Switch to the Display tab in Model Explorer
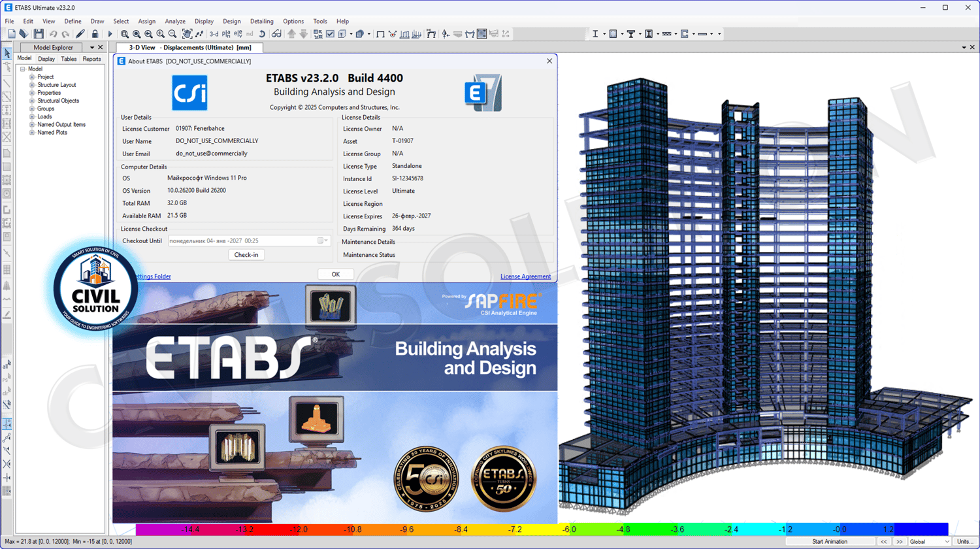 click(46, 59)
